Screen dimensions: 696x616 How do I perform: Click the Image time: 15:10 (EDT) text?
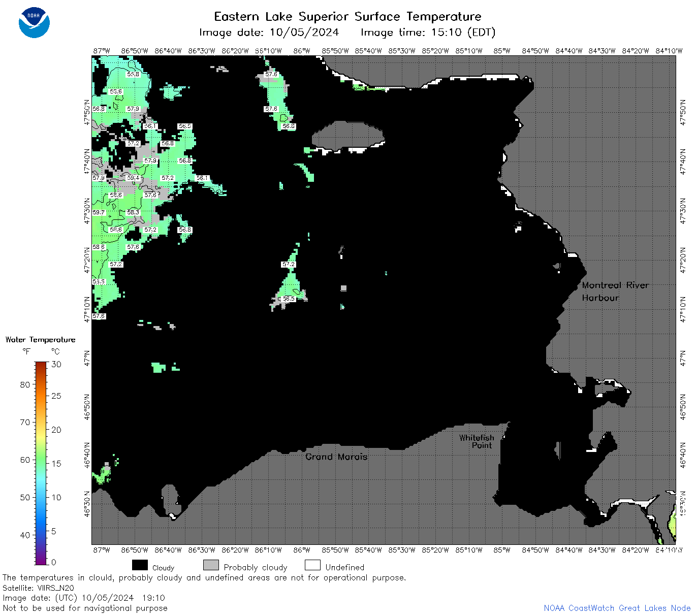pos(428,33)
